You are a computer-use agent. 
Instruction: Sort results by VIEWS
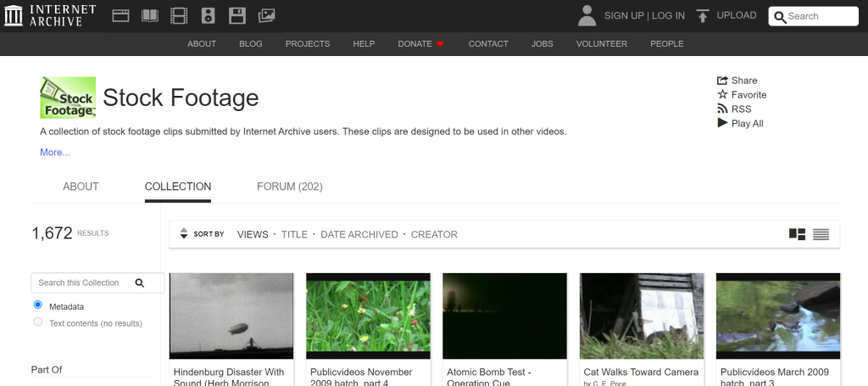pyautogui.click(x=253, y=234)
